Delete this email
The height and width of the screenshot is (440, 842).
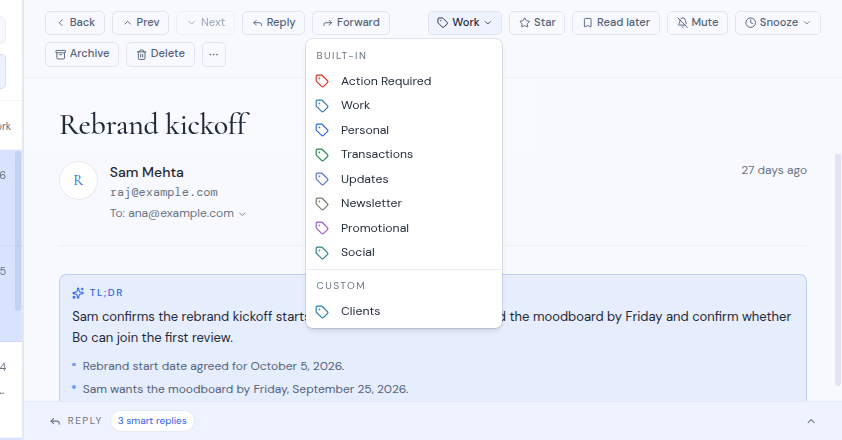point(160,54)
